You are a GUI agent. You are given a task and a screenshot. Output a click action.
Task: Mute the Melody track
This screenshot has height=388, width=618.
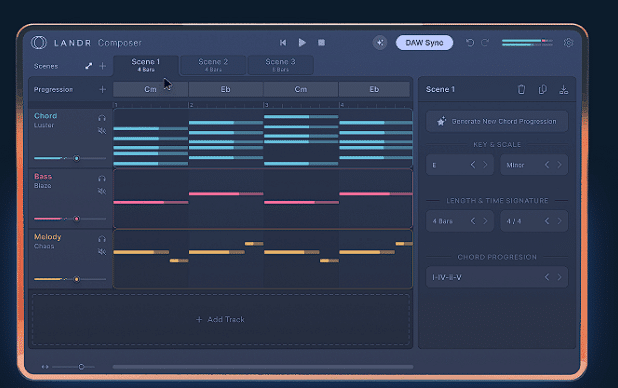click(102, 252)
